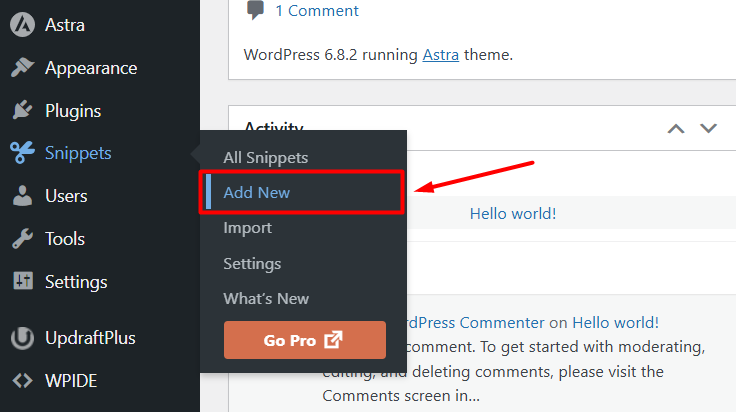Move Activity panel up with chevron
The height and width of the screenshot is (412, 736).
click(677, 129)
